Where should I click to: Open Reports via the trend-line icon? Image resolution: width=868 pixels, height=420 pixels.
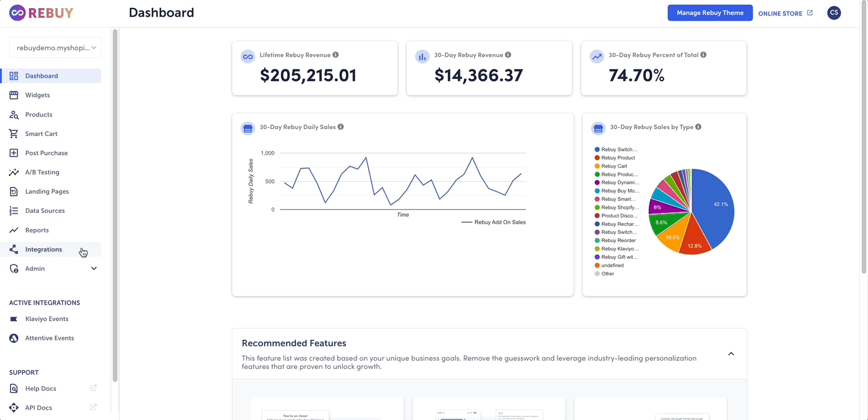[14, 230]
